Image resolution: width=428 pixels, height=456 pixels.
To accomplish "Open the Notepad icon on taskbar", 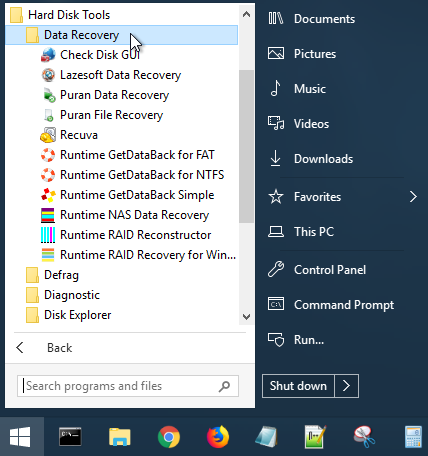I will coord(267,437).
